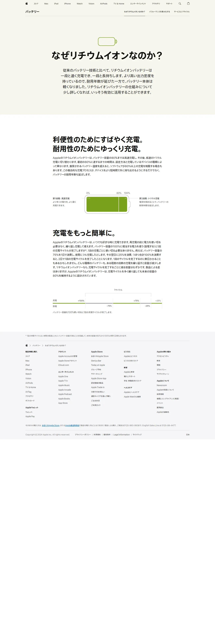Image resolution: width=215 pixels, height=644 pixels.
Task: Open 学生・教職員向けストア link
Action: pos(132,381)
